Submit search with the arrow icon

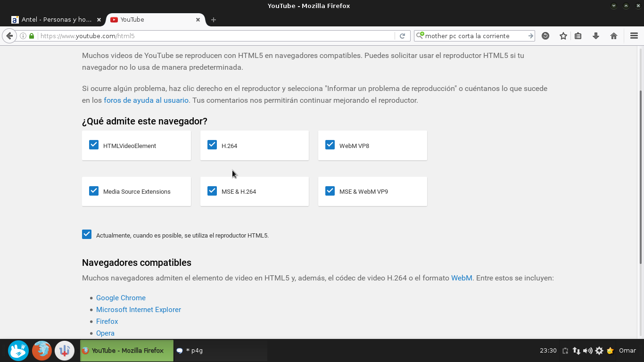(530, 36)
